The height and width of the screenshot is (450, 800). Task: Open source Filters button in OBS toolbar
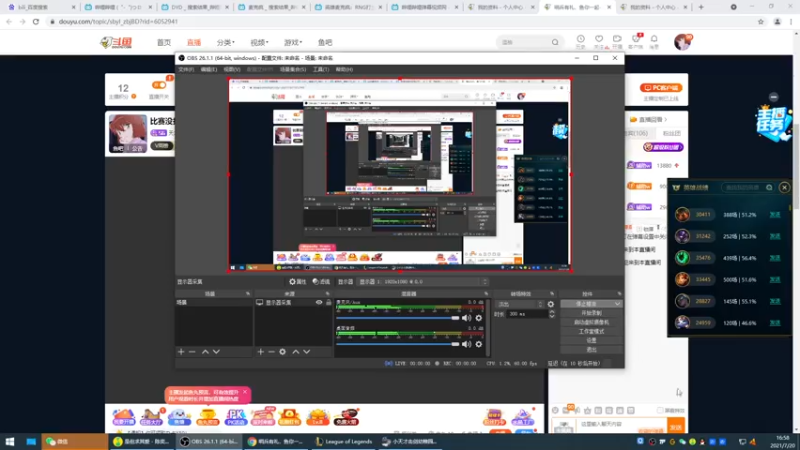(321, 282)
